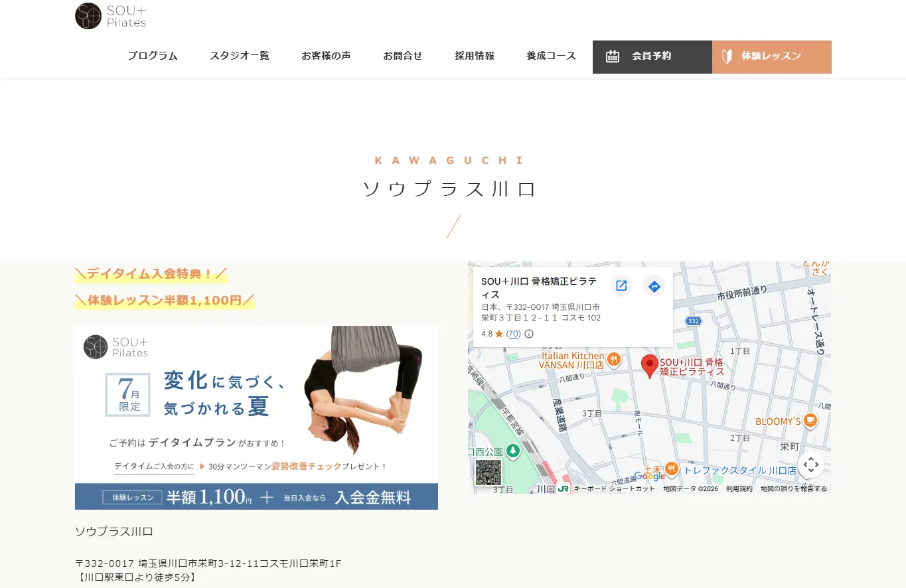The height and width of the screenshot is (588, 906).
Task: Click the ソウプラス川口 page heading
Action: click(449, 189)
